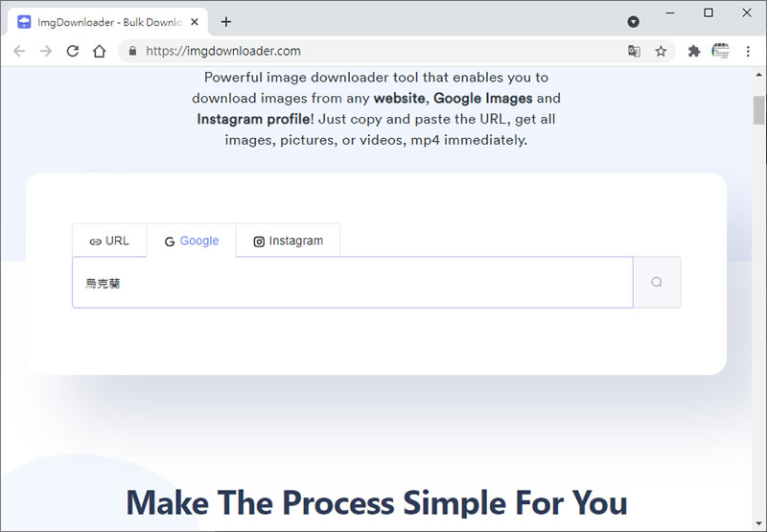
Task: Click the profile avatar icon
Action: pyautogui.click(x=721, y=51)
